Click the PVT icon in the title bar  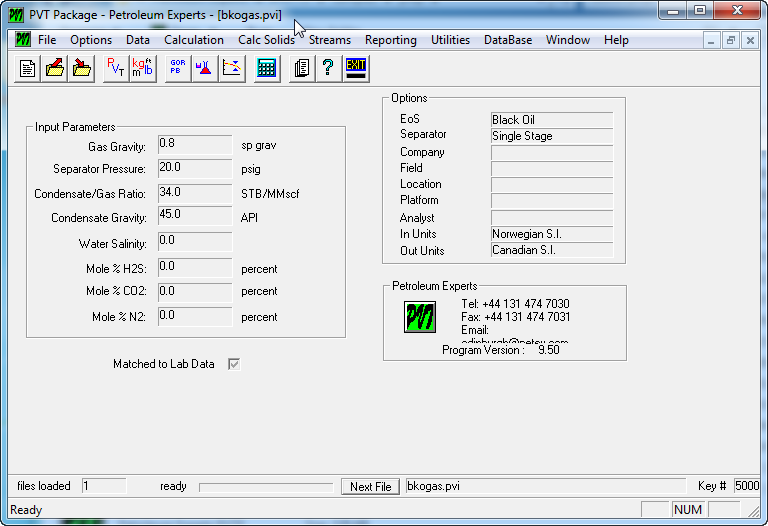tap(16, 15)
